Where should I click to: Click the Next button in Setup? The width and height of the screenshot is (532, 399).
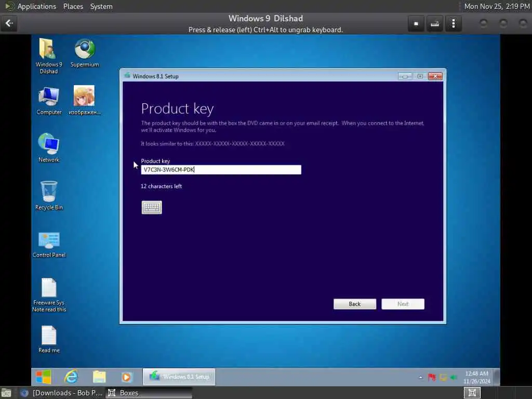tap(403, 304)
